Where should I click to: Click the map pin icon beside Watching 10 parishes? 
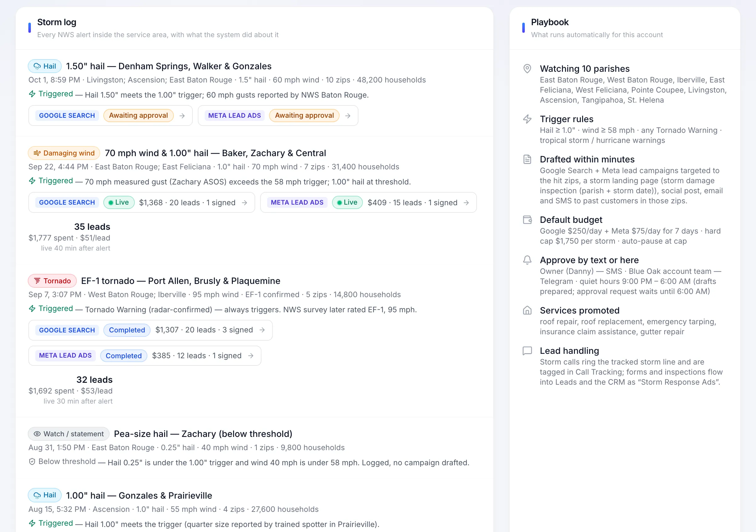click(527, 68)
